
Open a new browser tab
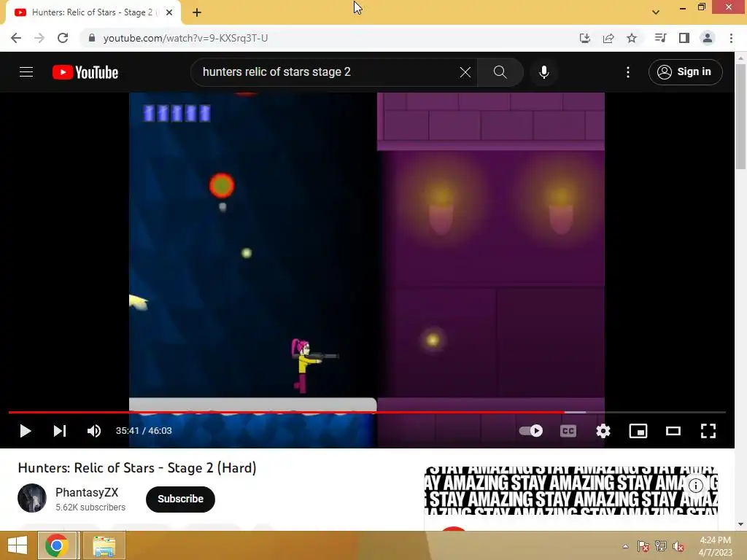tap(197, 12)
